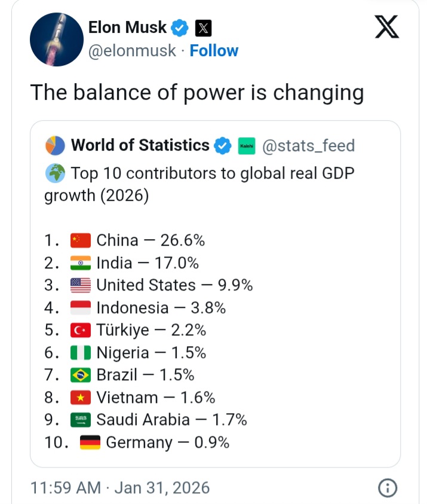Open Elon Musk's rocket profile picture
Viewport: 427px width, 504px height.
(x=56, y=38)
